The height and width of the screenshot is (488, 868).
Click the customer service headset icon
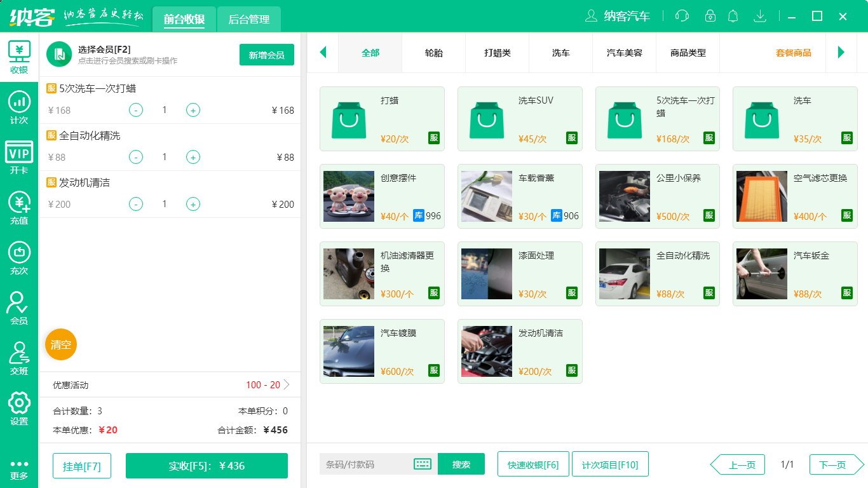pos(682,16)
